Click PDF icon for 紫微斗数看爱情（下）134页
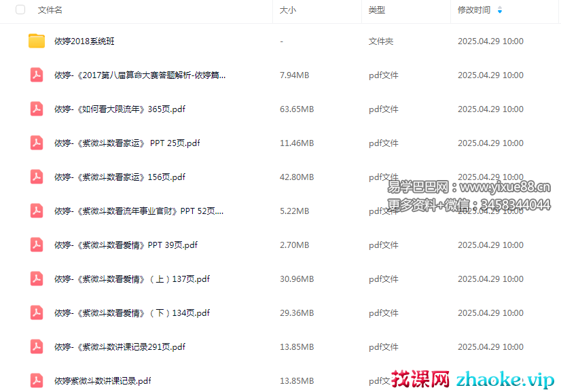The height and width of the screenshot is (392, 561). tap(37, 313)
